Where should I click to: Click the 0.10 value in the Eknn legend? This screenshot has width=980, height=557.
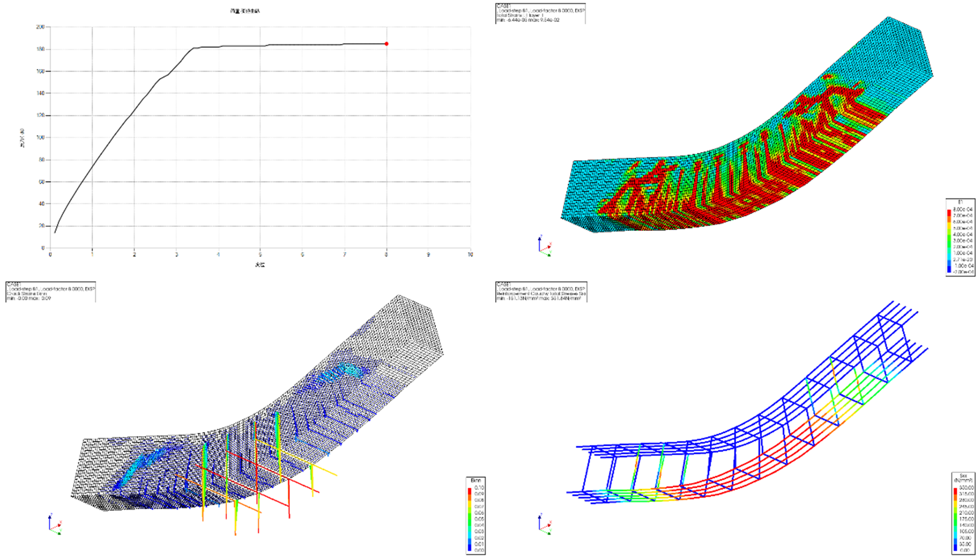[479, 488]
